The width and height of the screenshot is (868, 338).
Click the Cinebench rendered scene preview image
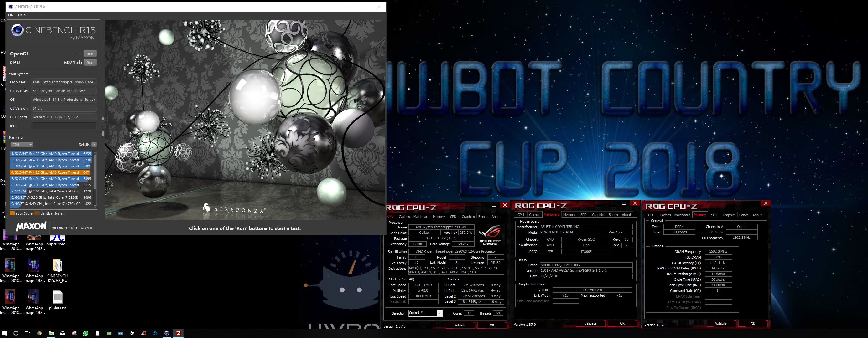point(245,120)
